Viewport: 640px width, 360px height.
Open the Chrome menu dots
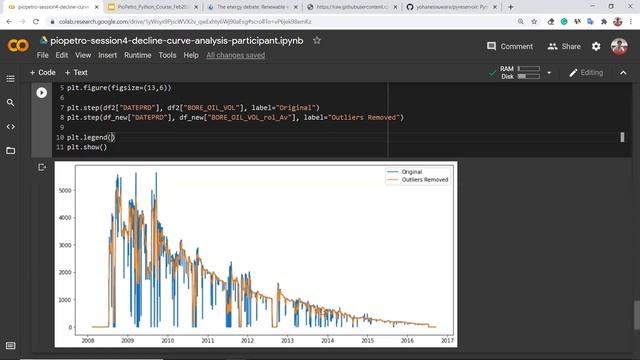[631, 22]
